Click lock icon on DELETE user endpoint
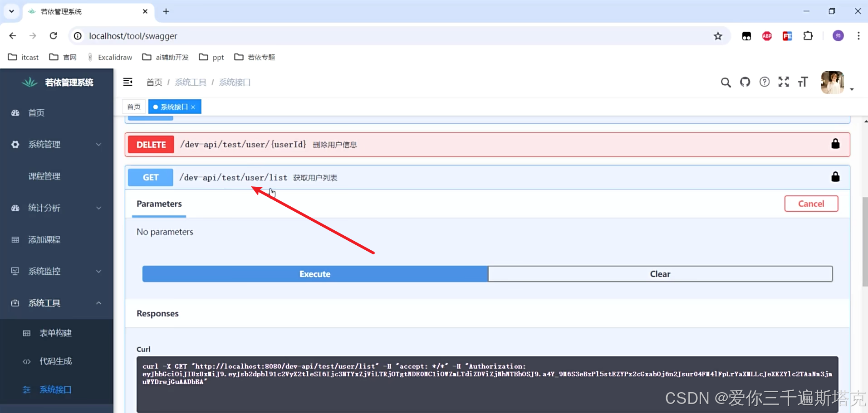The image size is (868, 413). click(x=835, y=144)
